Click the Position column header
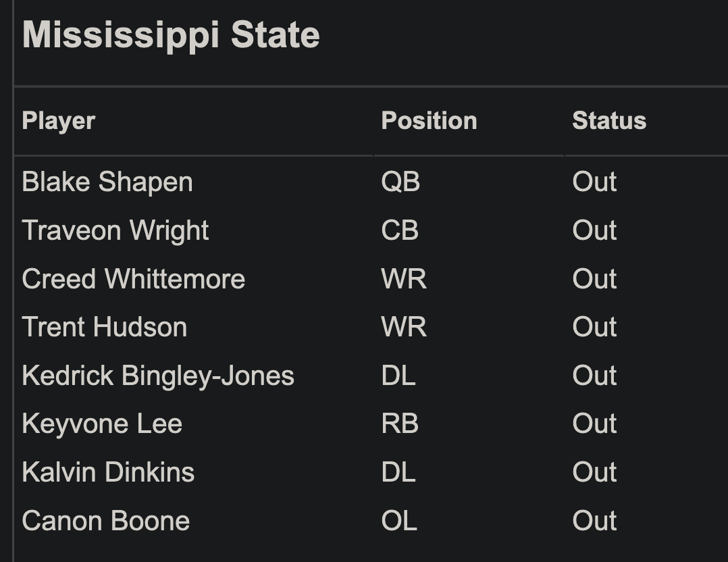Image resolution: width=728 pixels, height=562 pixels. (429, 121)
